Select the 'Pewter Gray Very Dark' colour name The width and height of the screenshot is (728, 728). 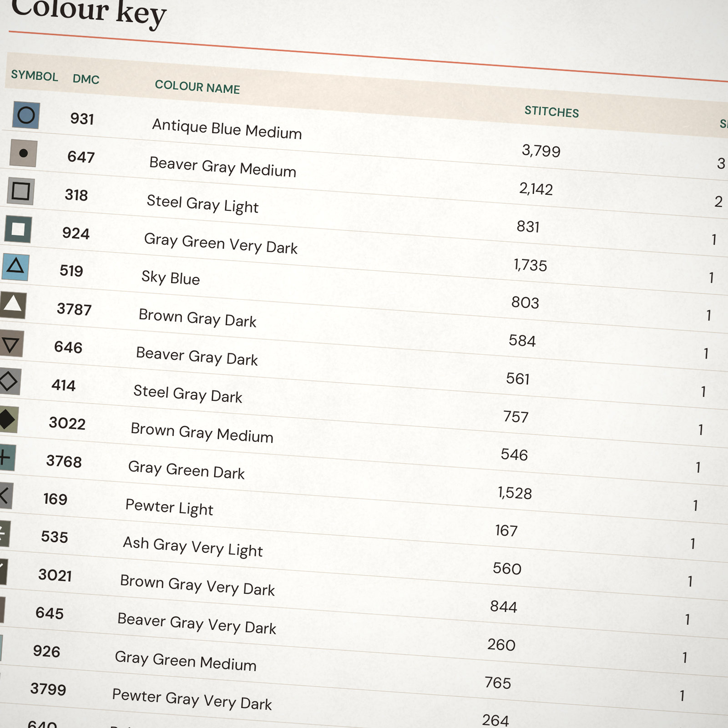[192, 700]
